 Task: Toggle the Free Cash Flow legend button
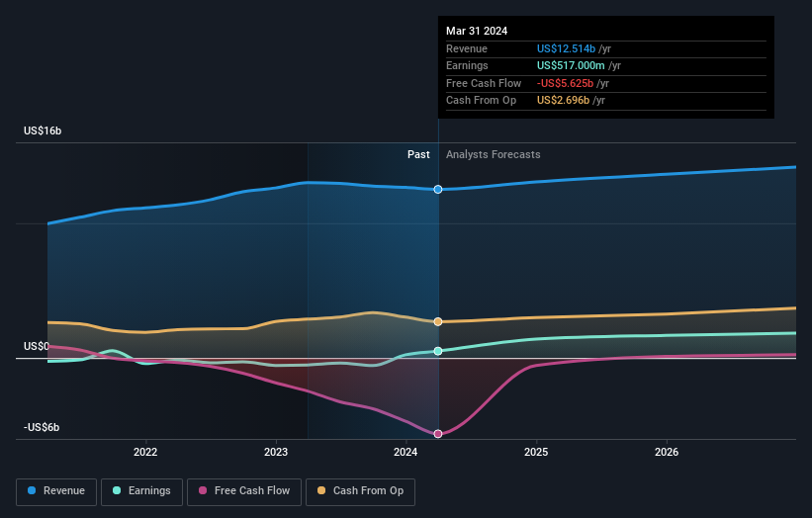244,491
